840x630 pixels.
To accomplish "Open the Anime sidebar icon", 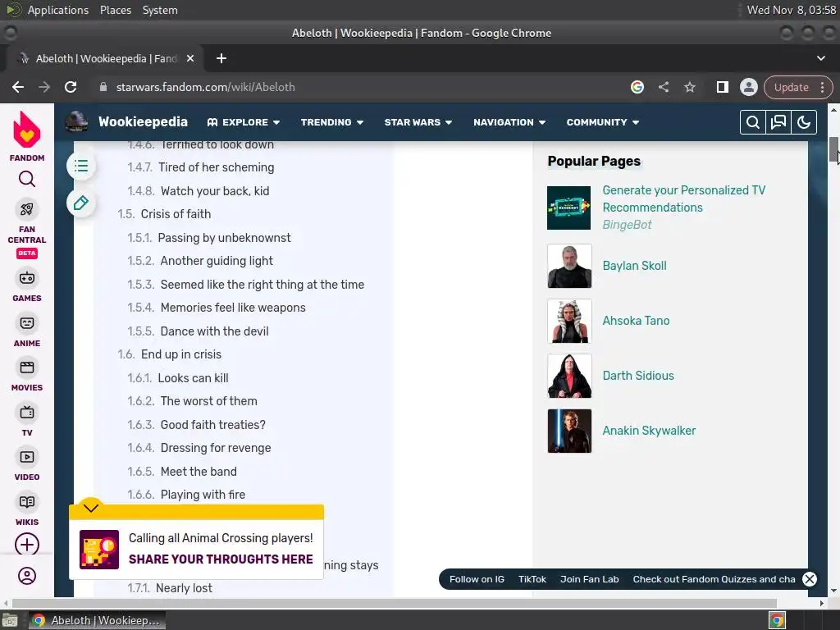I will tap(27, 323).
